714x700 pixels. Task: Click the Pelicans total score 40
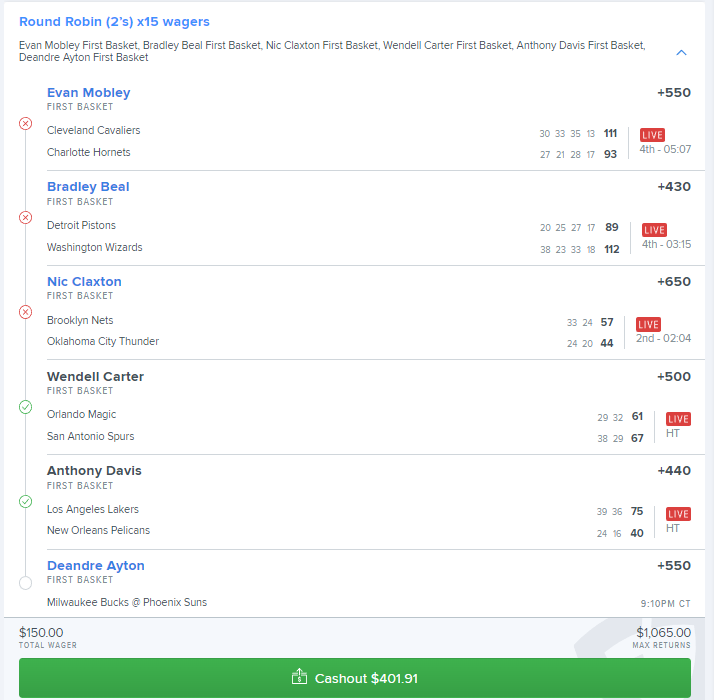(x=637, y=533)
